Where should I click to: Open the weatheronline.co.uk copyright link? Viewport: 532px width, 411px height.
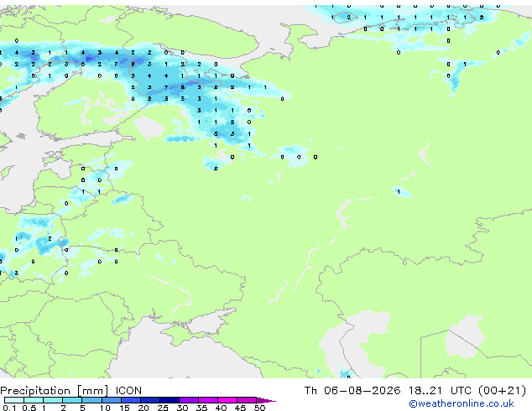click(462, 403)
